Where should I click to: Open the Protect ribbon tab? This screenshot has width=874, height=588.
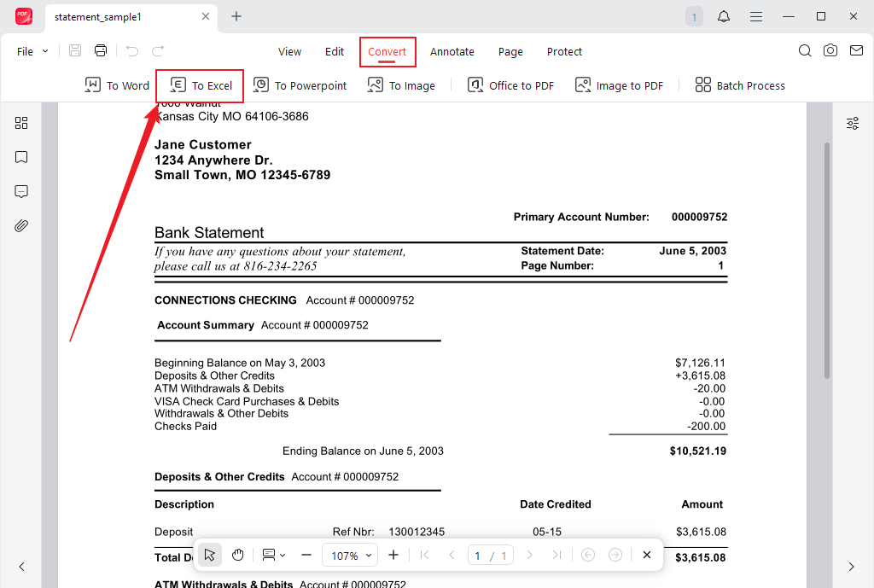click(564, 52)
